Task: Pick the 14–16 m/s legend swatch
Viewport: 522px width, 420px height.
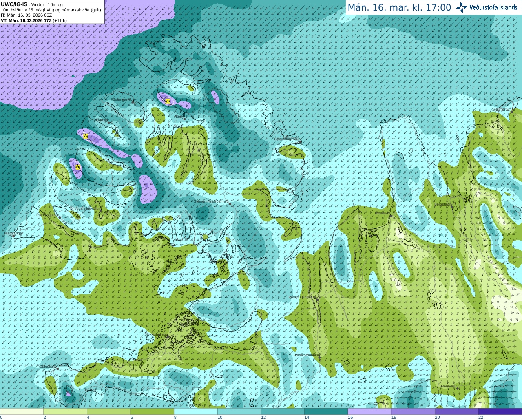Action: 326,411
